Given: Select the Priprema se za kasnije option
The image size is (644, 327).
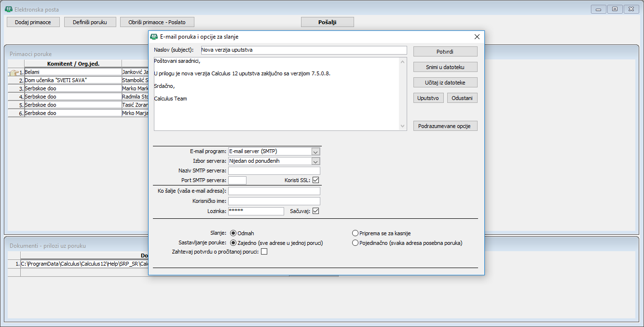Looking at the screenshot, I should (x=356, y=233).
